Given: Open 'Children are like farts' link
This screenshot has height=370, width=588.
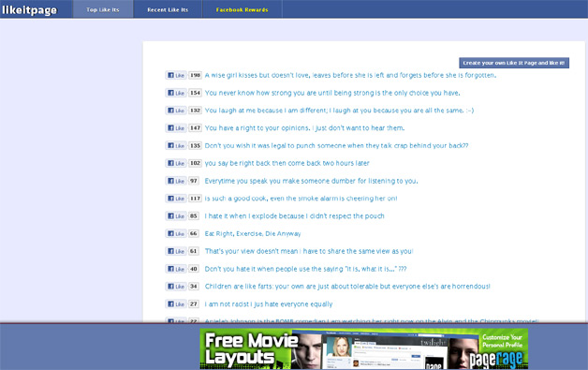Looking at the screenshot, I should [x=347, y=287].
